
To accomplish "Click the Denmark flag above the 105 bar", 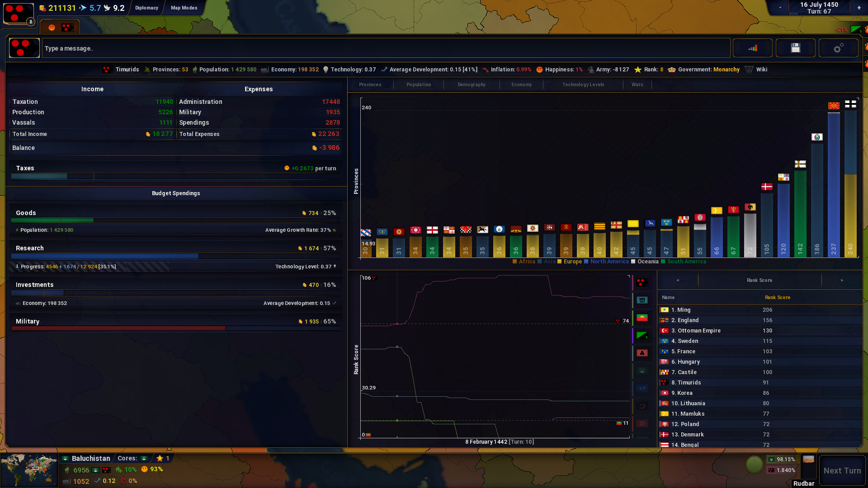I will [x=767, y=187].
